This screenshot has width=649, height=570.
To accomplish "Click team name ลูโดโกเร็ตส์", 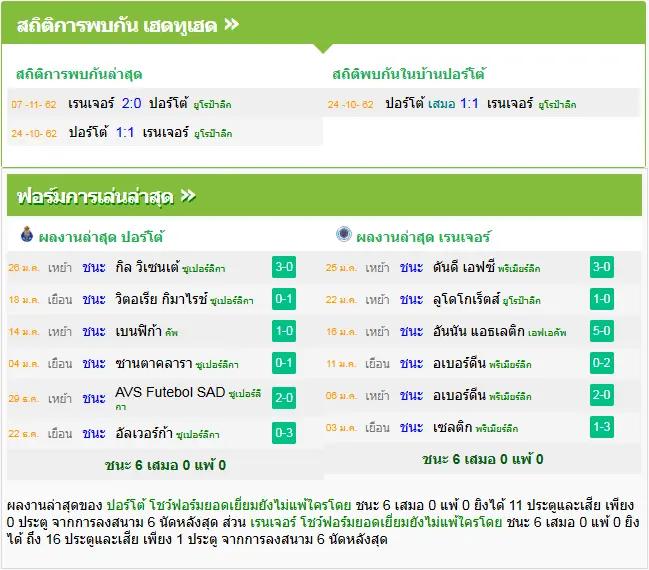I will point(466,299).
